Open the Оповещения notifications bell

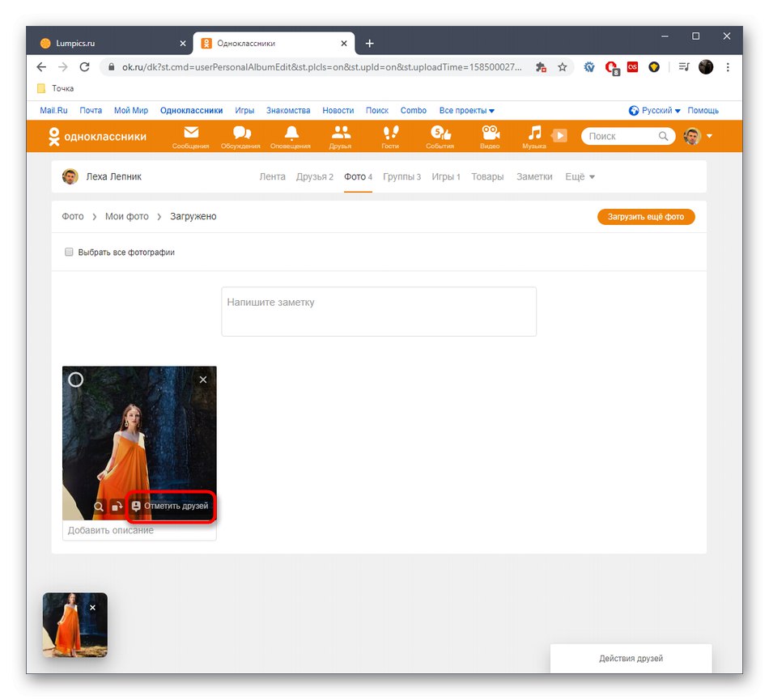[x=291, y=137]
